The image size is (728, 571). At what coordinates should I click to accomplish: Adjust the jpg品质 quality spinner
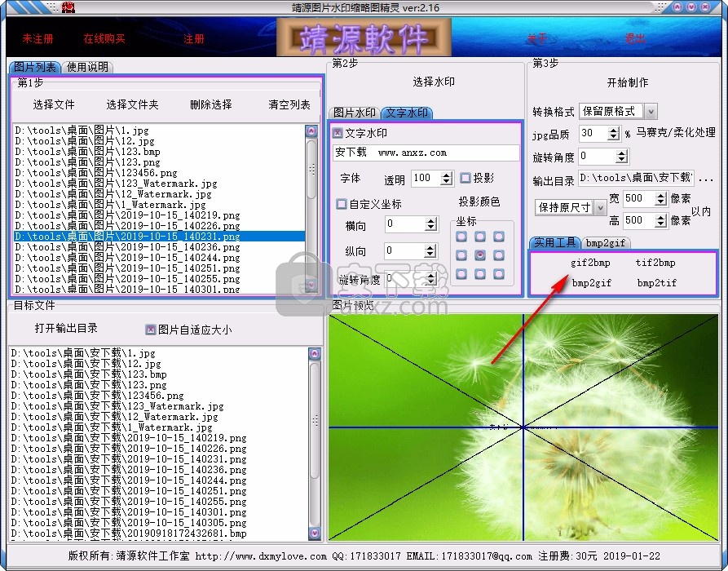point(614,134)
